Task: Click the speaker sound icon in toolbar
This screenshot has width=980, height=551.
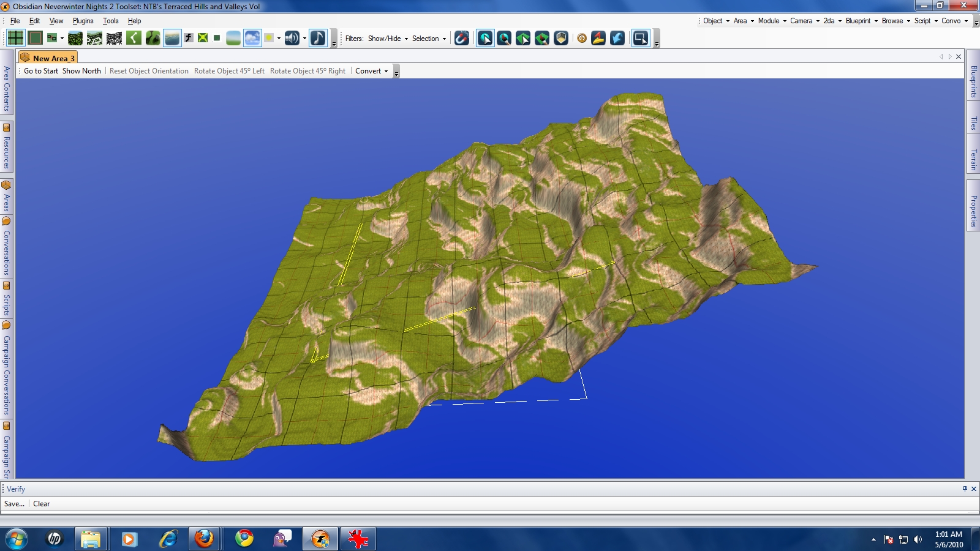Action: point(292,39)
